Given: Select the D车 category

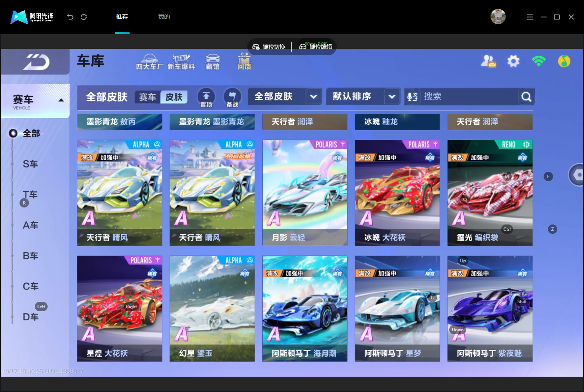Looking at the screenshot, I should (31, 317).
